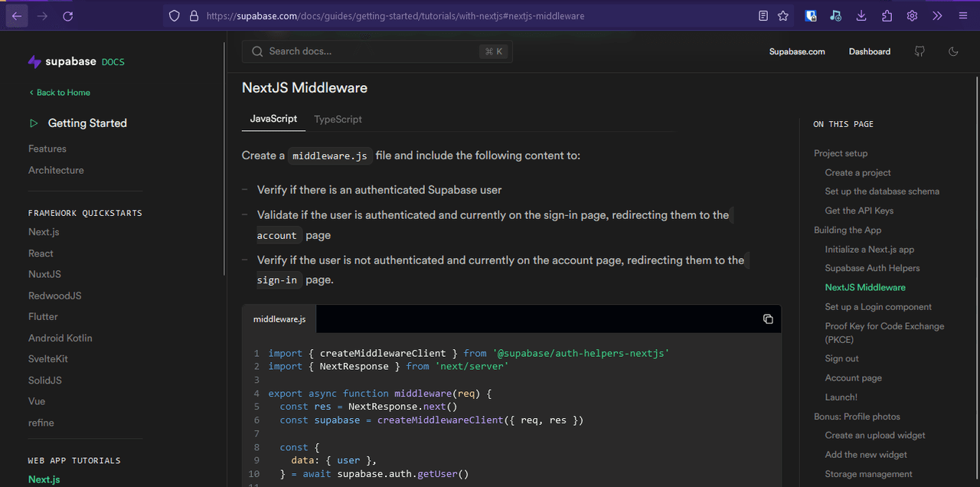The height and width of the screenshot is (487, 980).
Task: Open the browser downloads panel
Action: (x=861, y=16)
